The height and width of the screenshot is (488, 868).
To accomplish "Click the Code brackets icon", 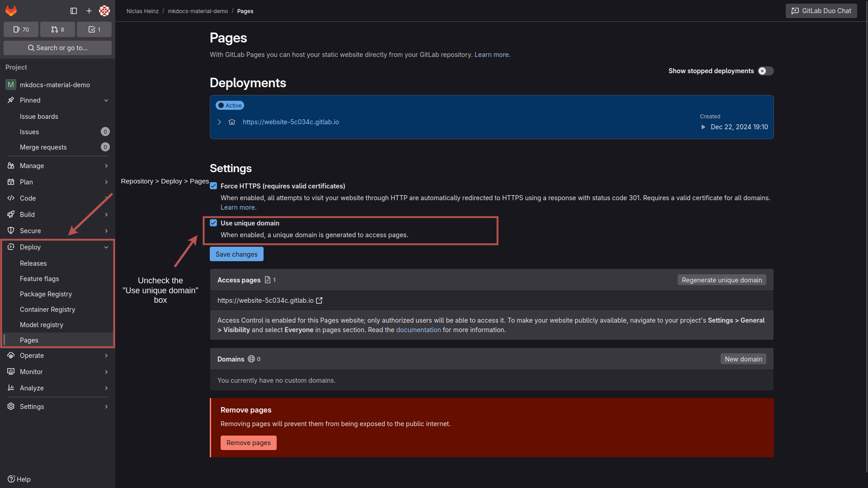I will pos(11,198).
